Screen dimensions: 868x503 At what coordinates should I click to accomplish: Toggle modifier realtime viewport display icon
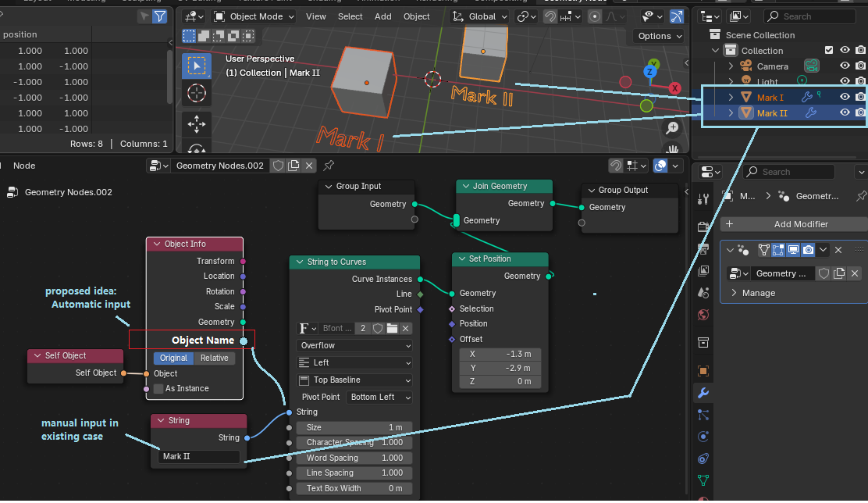(793, 251)
